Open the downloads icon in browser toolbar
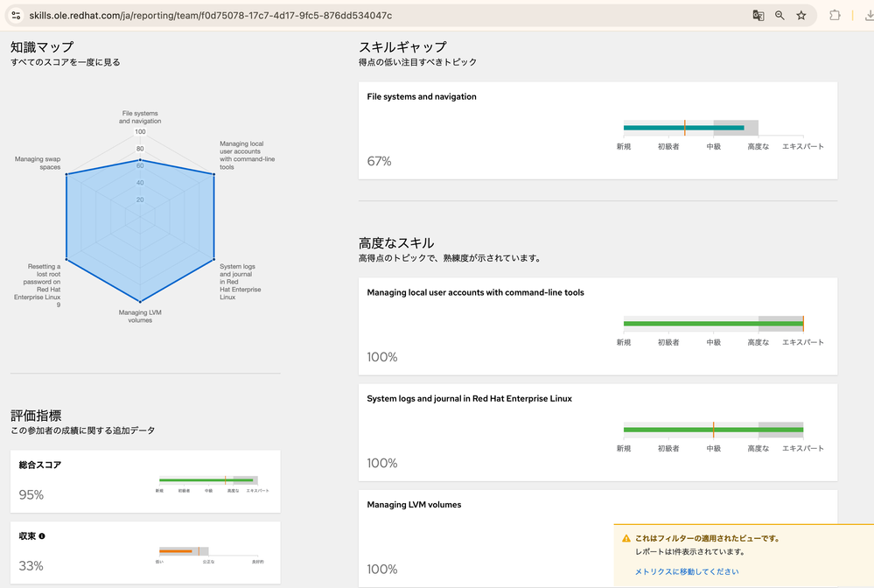874x588 pixels. point(867,16)
